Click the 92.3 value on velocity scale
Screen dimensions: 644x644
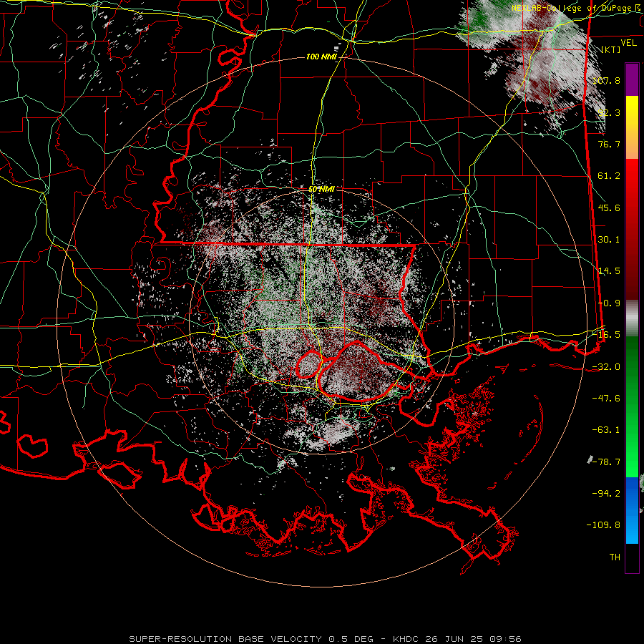point(609,112)
